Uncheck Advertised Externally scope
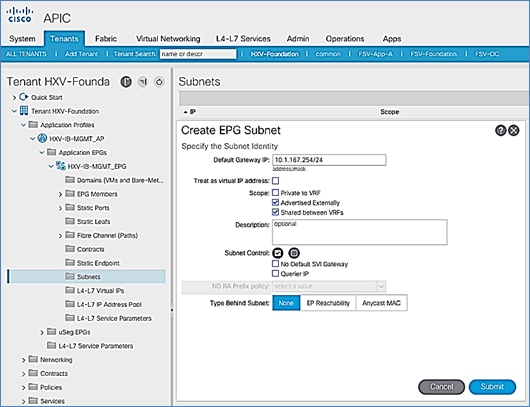 (275, 202)
